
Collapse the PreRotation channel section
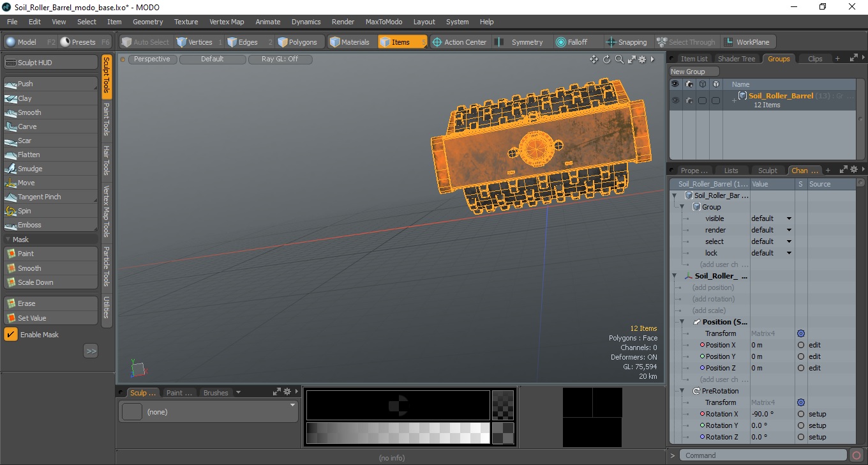[x=682, y=391]
